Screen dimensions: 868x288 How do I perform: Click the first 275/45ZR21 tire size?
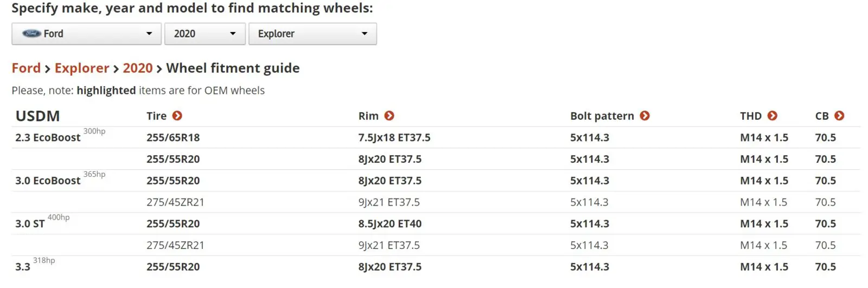(x=175, y=202)
